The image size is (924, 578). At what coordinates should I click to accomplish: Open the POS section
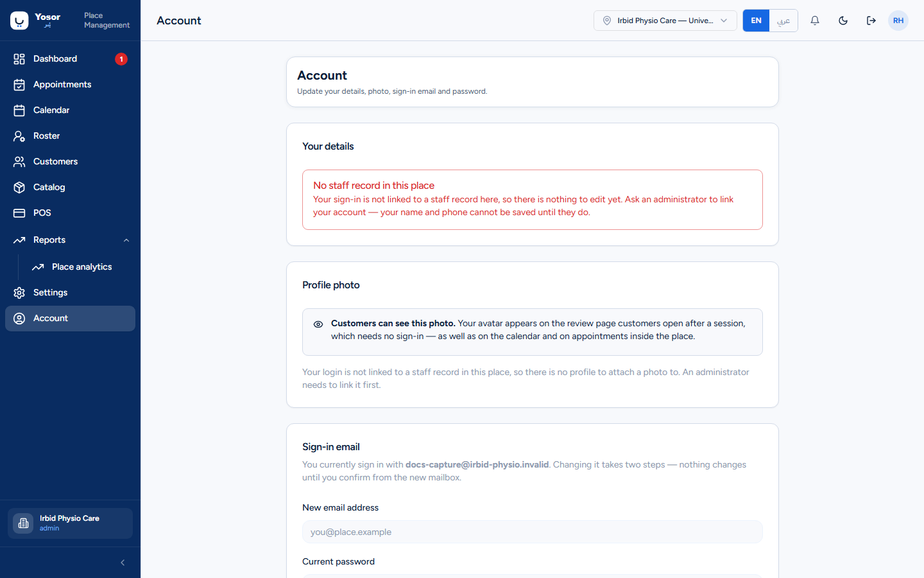tap(70, 213)
